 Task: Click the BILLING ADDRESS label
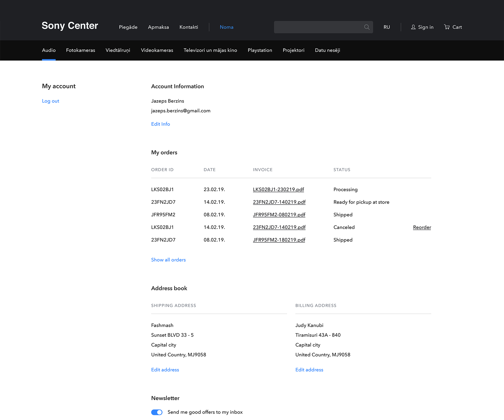coord(316,306)
